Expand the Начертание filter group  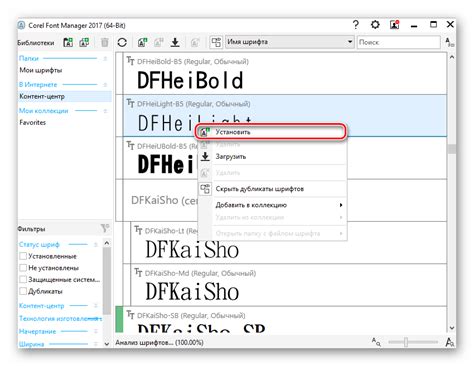point(96,331)
